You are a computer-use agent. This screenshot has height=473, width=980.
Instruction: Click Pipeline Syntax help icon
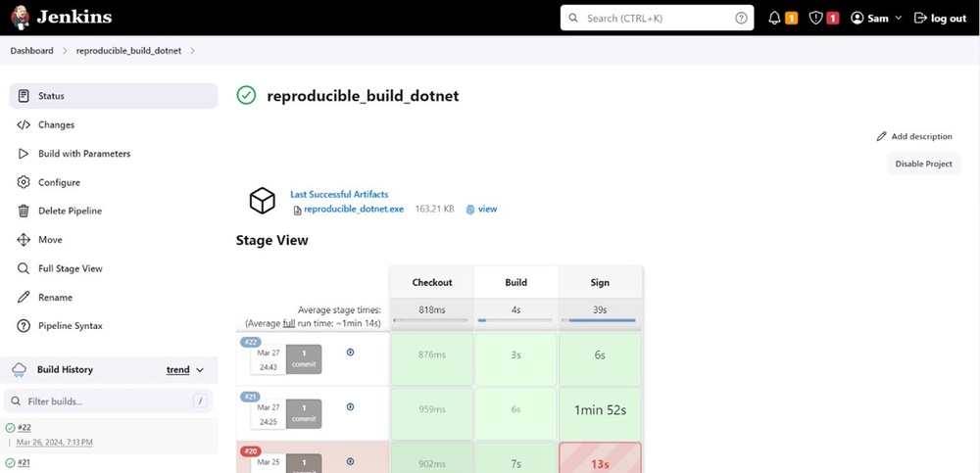tap(24, 325)
